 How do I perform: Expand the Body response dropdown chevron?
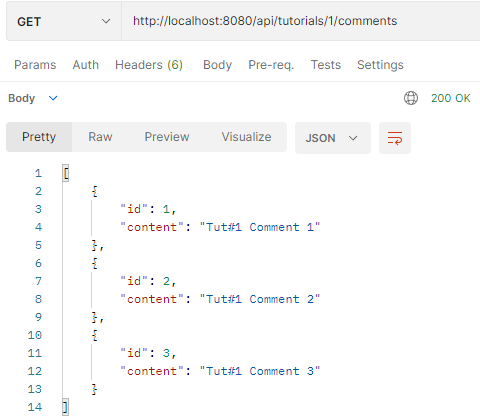coord(53,98)
